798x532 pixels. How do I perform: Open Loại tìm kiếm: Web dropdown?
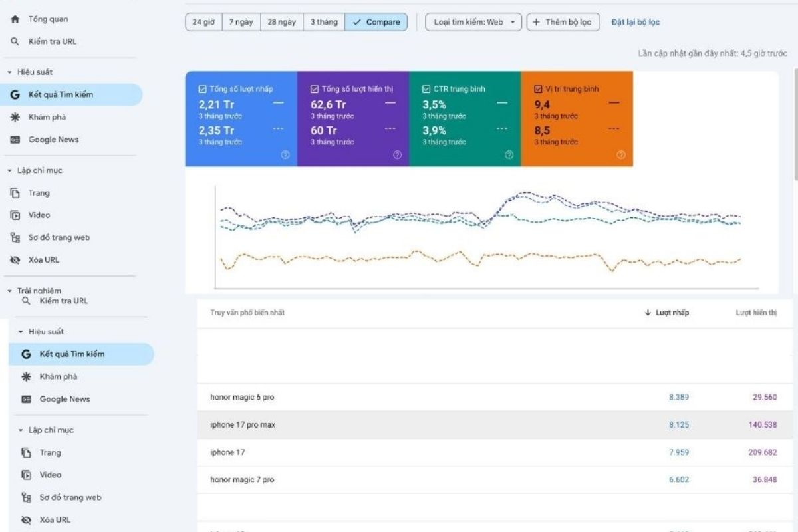[x=474, y=22]
